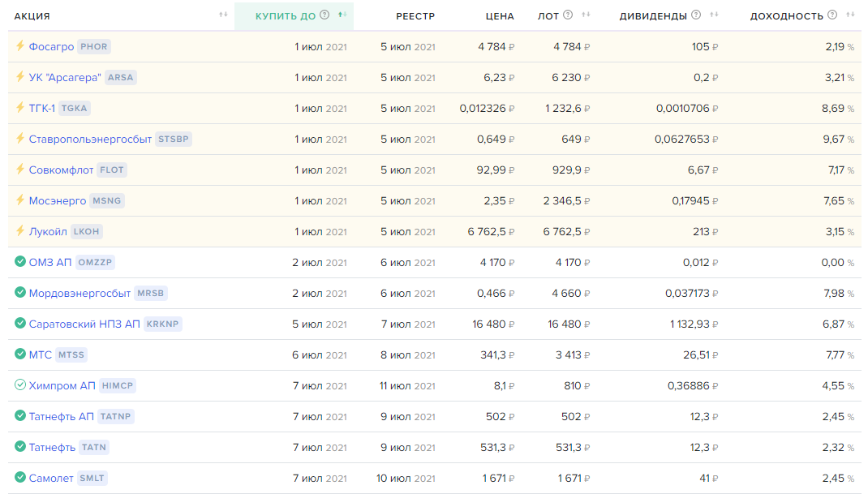Click the Купить до column header
This screenshot has height=494, width=868.
point(285,16)
